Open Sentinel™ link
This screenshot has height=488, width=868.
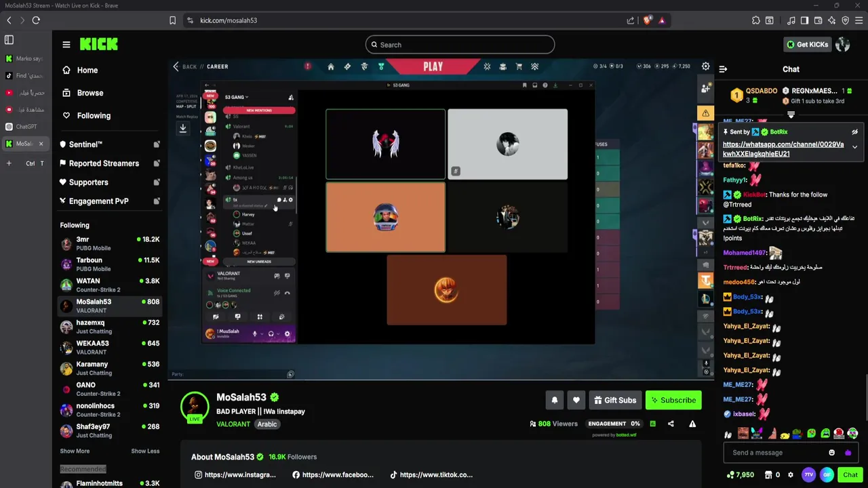(110, 144)
